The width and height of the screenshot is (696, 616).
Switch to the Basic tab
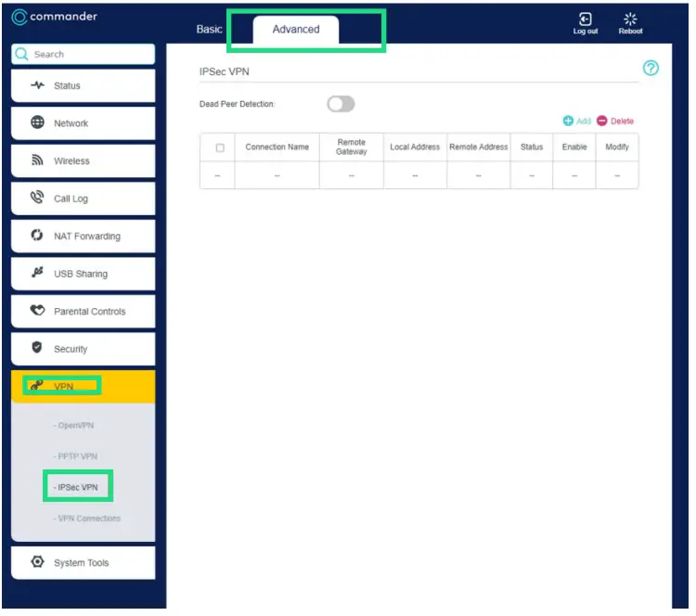click(210, 30)
